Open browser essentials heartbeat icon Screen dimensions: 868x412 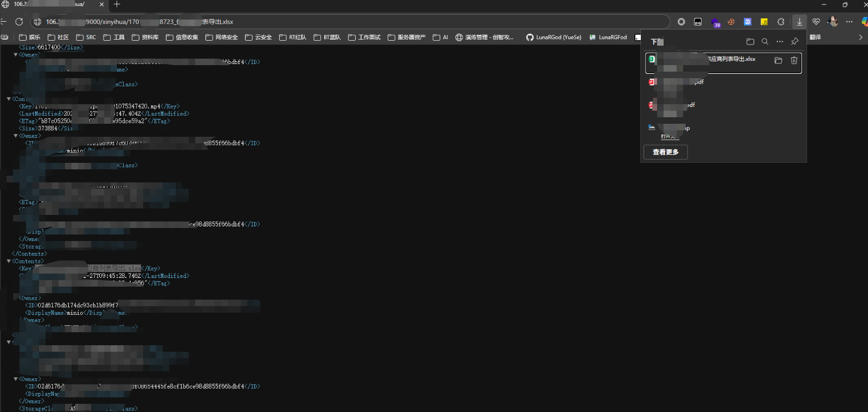816,22
